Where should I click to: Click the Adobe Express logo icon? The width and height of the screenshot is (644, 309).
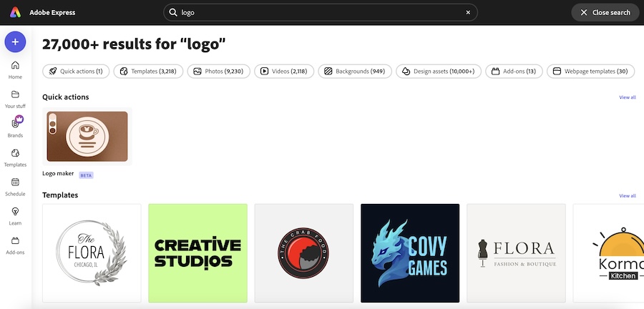pyautogui.click(x=15, y=12)
